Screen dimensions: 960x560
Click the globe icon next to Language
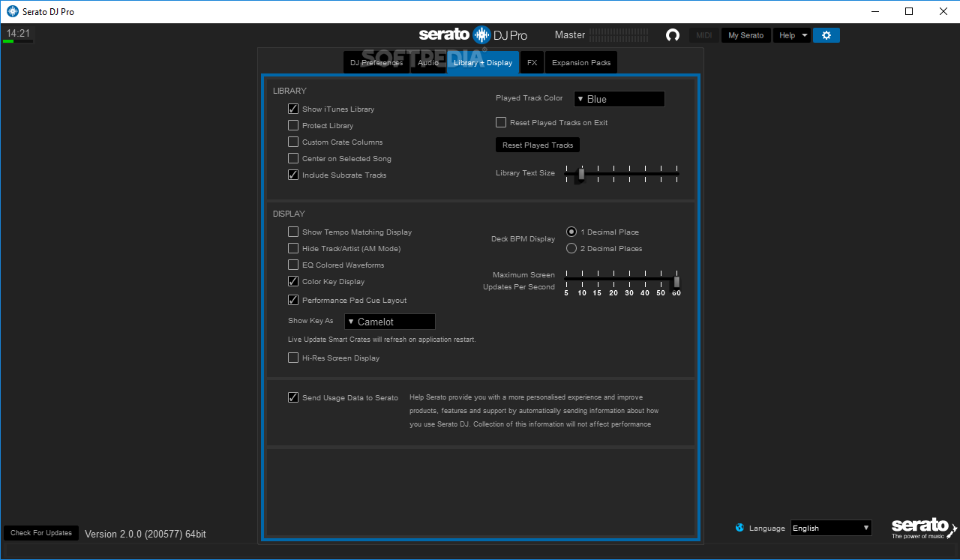pos(740,528)
